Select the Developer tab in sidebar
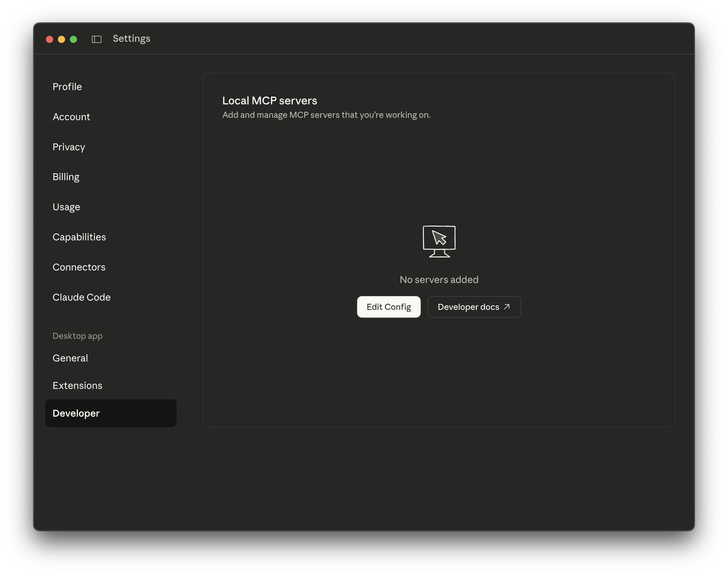 click(76, 413)
